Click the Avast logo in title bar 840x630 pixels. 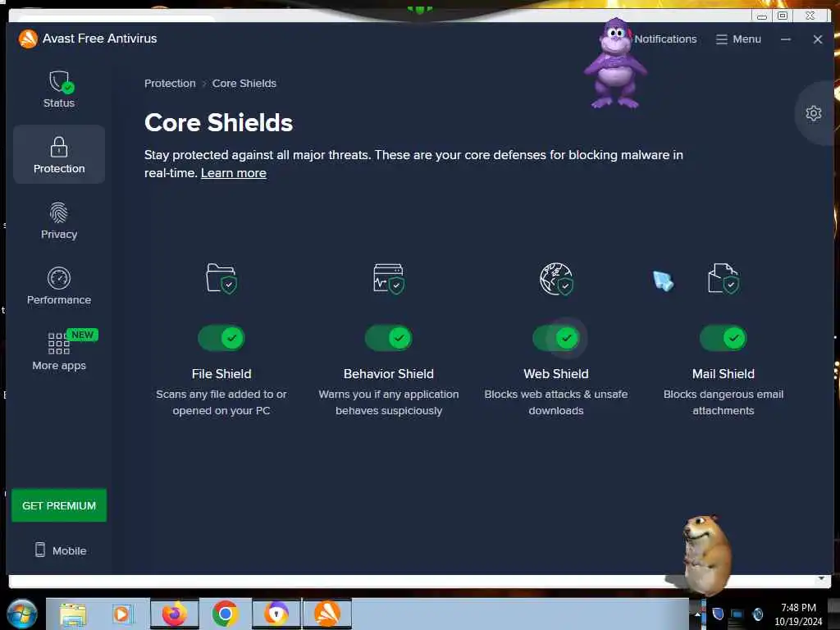tap(28, 39)
